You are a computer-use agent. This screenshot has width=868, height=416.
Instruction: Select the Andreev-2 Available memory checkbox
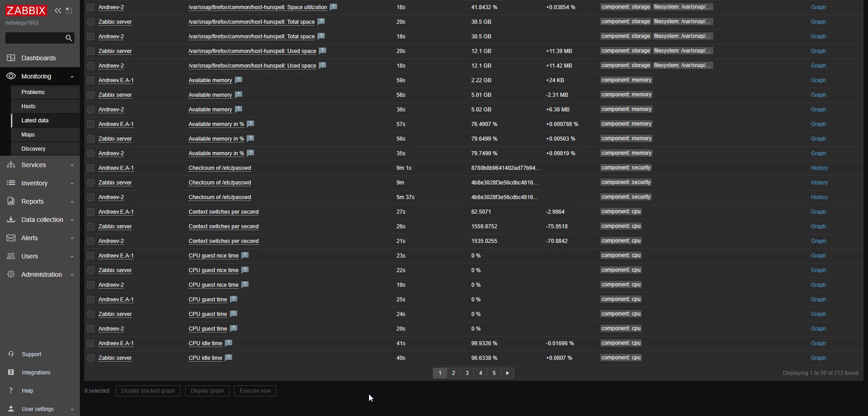91,110
